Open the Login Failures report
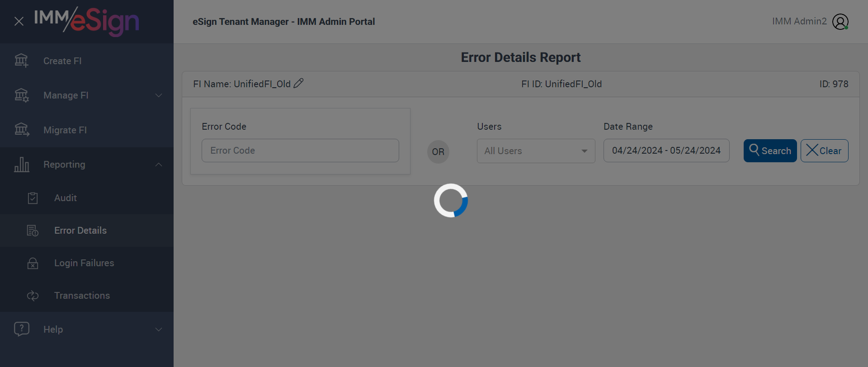 (87, 263)
